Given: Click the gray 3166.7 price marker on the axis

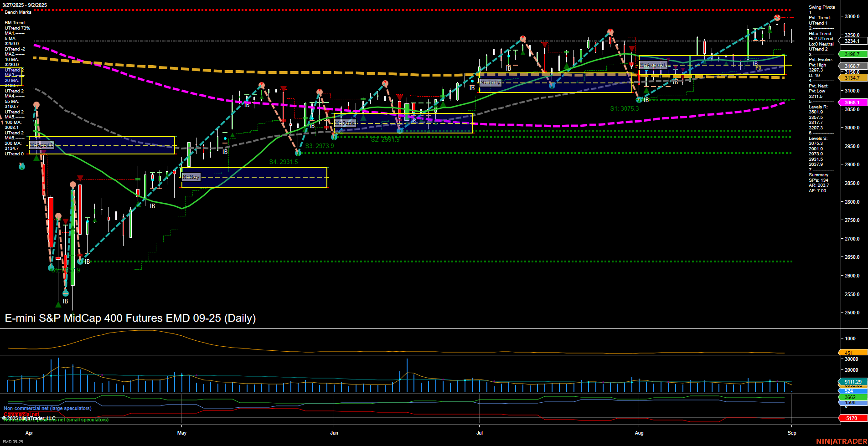Looking at the screenshot, I should (852, 66).
